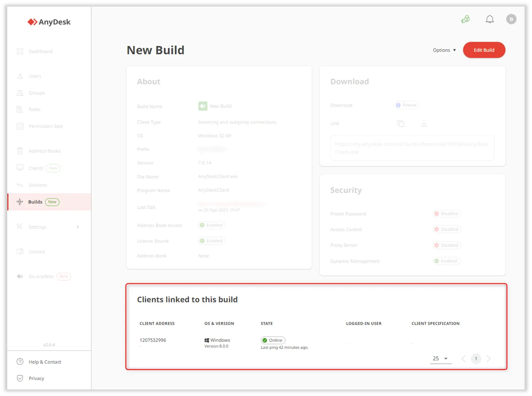This screenshot has height=396, width=532.
Task: Open client address 1207532996
Action: 153,340
